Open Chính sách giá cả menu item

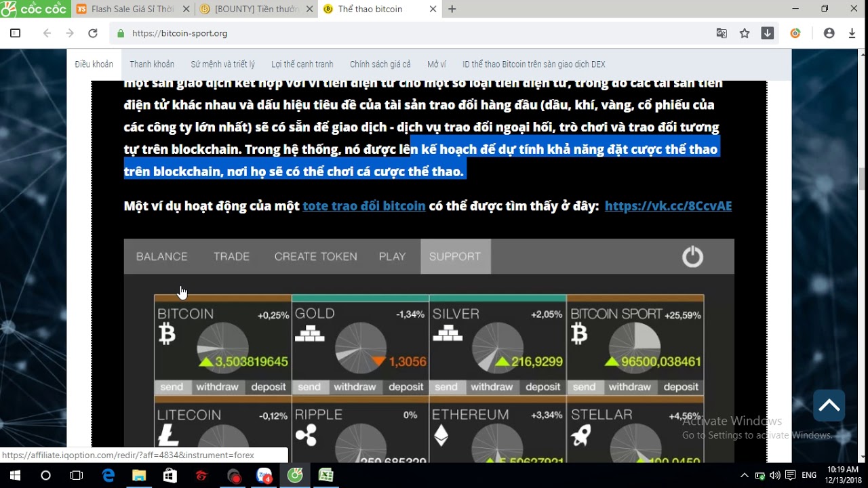(380, 64)
